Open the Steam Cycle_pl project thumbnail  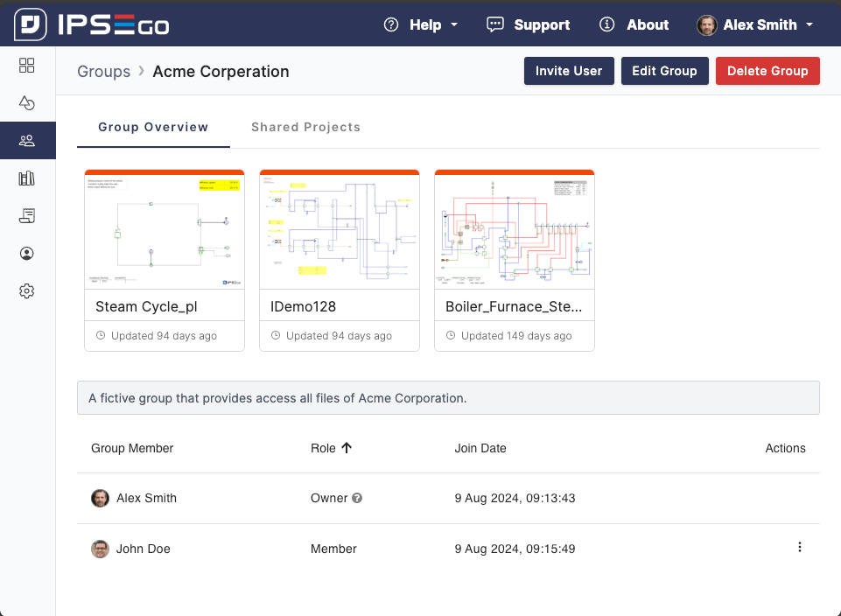pos(164,229)
